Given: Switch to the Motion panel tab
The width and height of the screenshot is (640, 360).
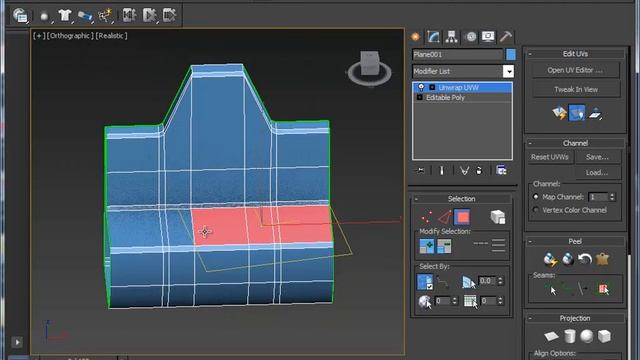Looking at the screenshot, I should (471, 37).
